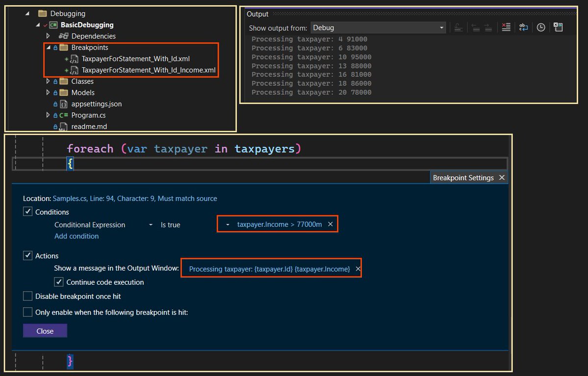Click the opening brace on breakpoint line
This screenshot has height=376, width=588.
pyautogui.click(x=70, y=163)
